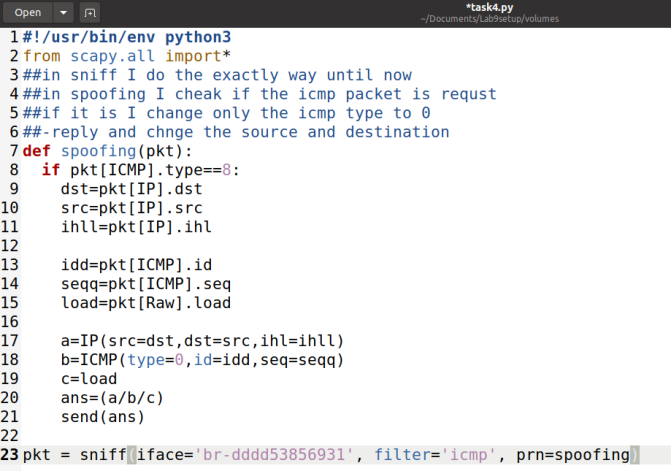Click the line 'seqq=pkt[ICMP].seq'

point(146,283)
